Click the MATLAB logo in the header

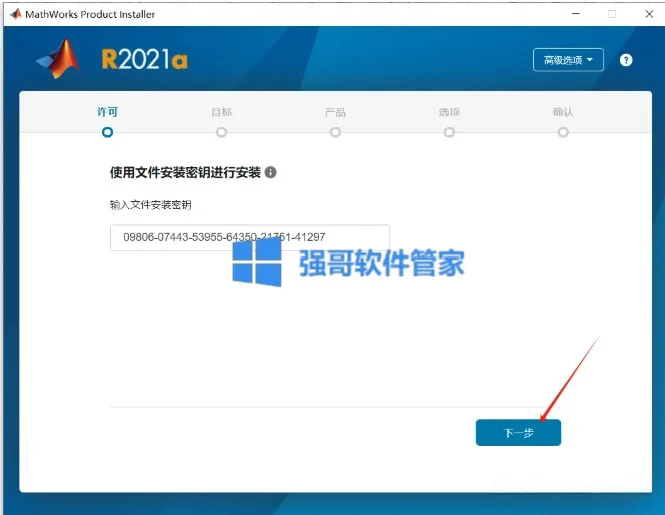tap(59, 59)
